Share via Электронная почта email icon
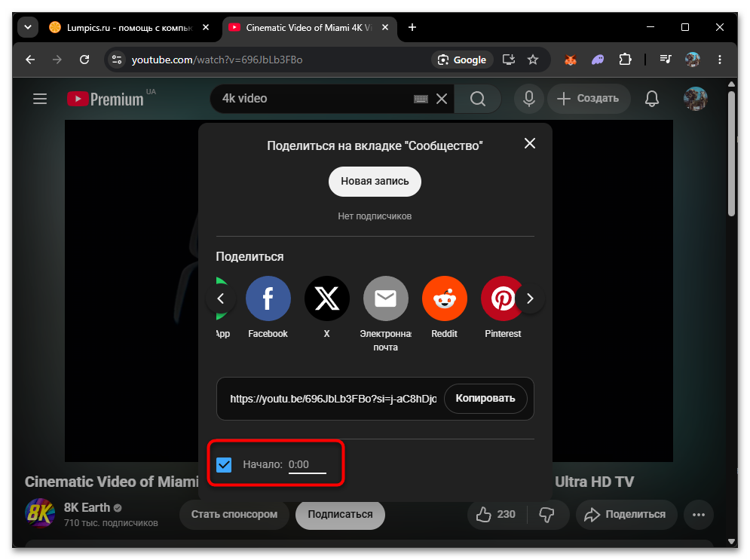 (x=385, y=298)
